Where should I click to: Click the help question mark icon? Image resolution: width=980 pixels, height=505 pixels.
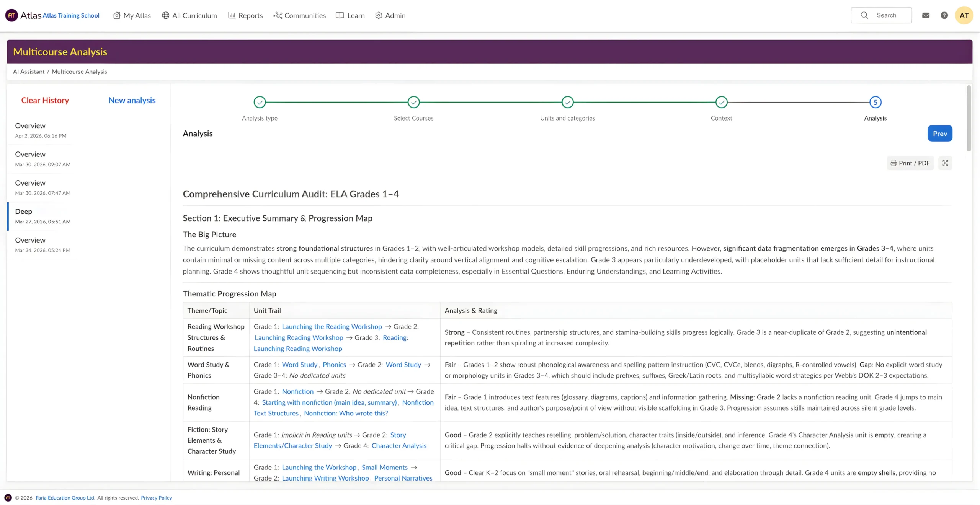tap(944, 15)
